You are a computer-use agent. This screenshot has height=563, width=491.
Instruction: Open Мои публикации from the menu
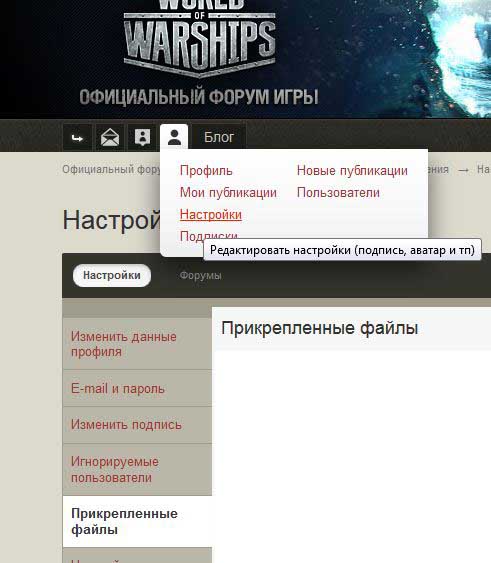coord(228,192)
